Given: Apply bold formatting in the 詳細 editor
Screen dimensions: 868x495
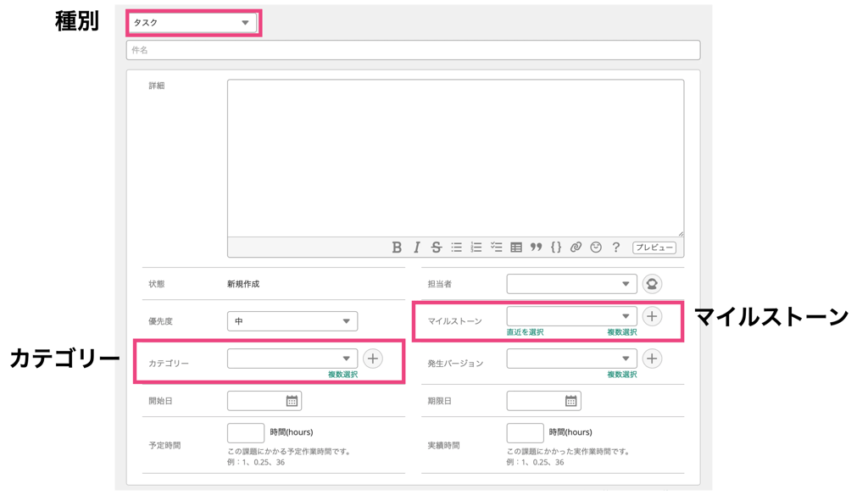Looking at the screenshot, I should [398, 247].
